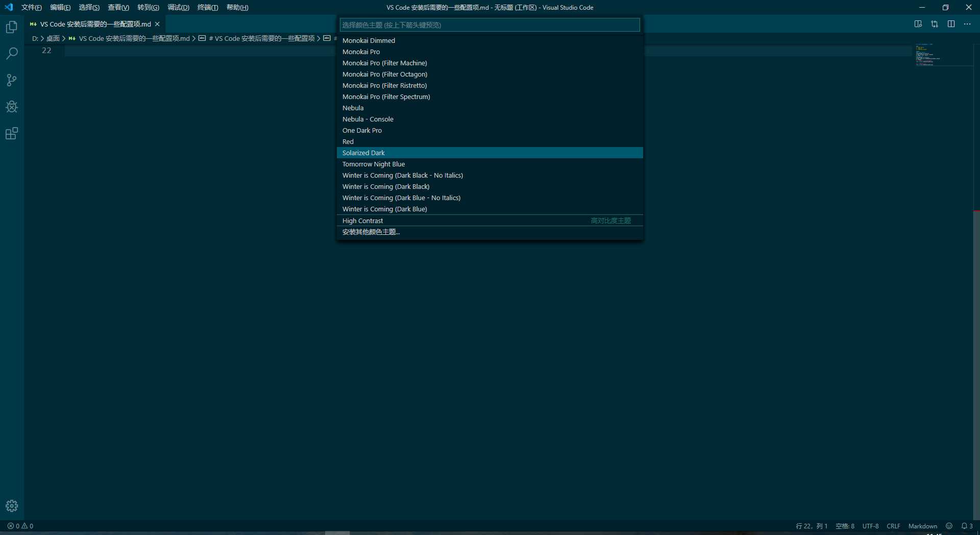This screenshot has height=535, width=980.
Task: Split the editor to the right
Action: point(951,24)
